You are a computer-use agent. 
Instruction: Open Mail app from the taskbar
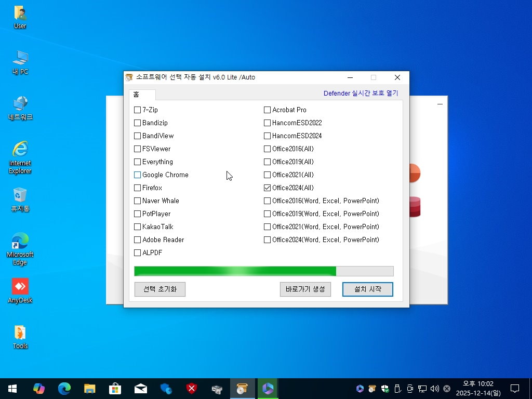140,389
